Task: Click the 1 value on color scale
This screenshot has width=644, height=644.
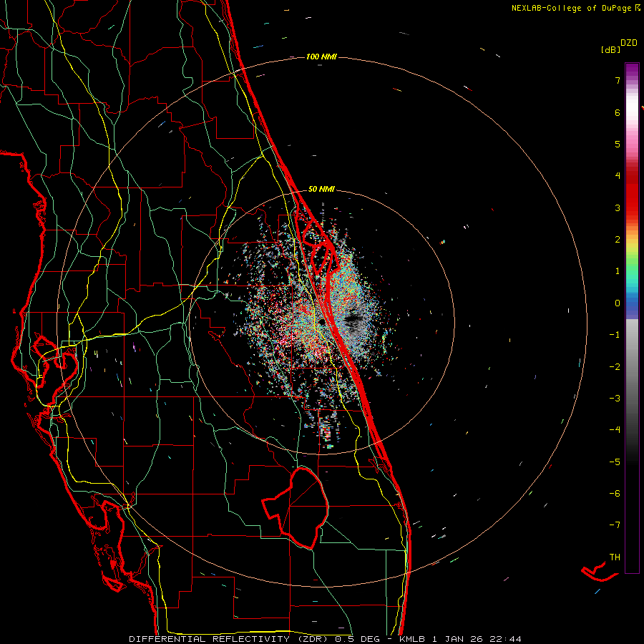Action: [x=618, y=271]
